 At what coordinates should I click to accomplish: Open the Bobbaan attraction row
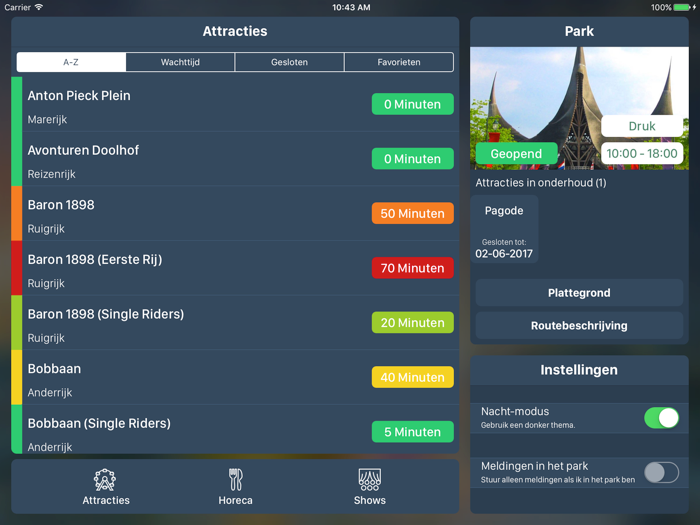point(235,377)
